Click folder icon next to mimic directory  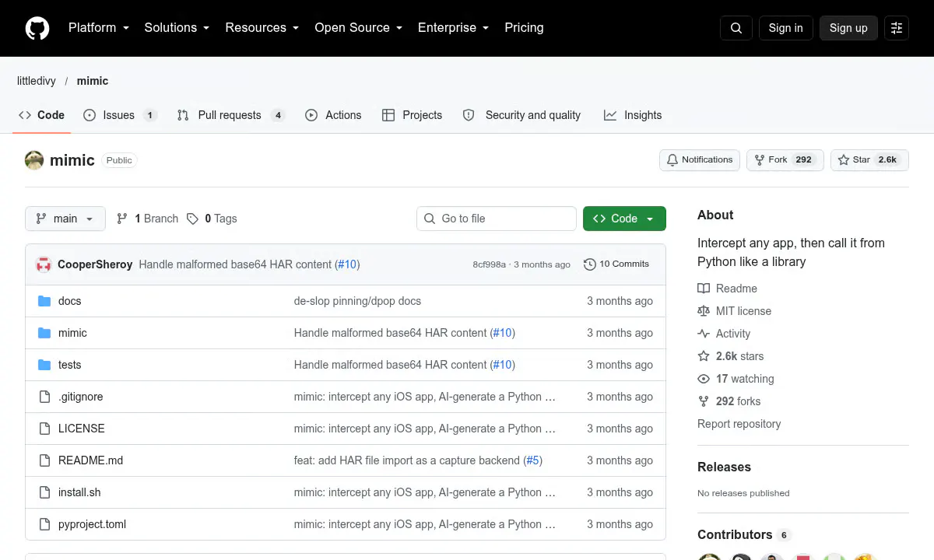(44, 333)
